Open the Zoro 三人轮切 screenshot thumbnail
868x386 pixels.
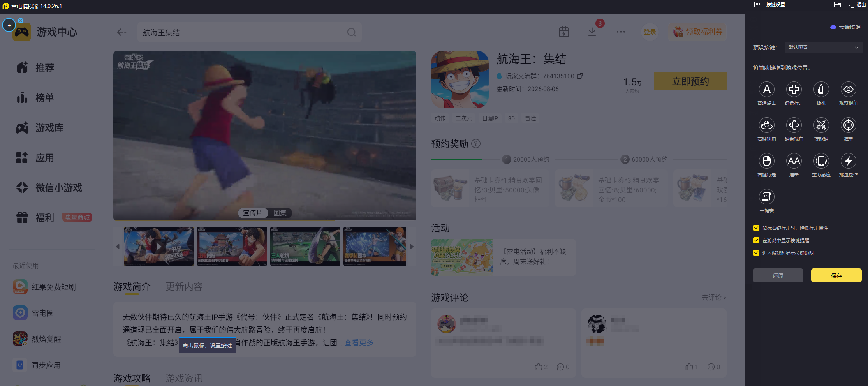pos(305,247)
